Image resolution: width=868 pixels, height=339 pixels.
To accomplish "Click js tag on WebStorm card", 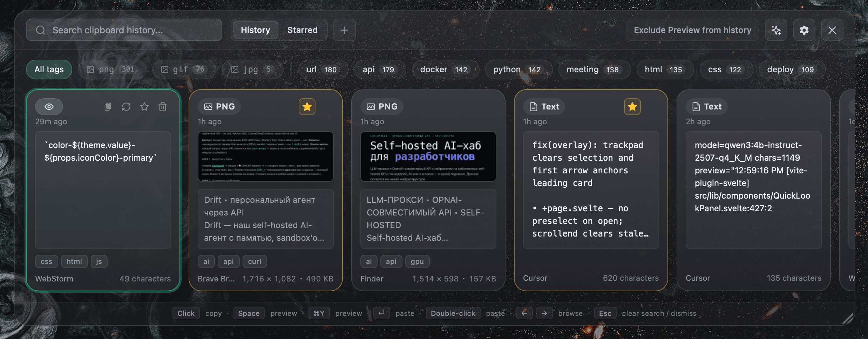I will (x=99, y=261).
